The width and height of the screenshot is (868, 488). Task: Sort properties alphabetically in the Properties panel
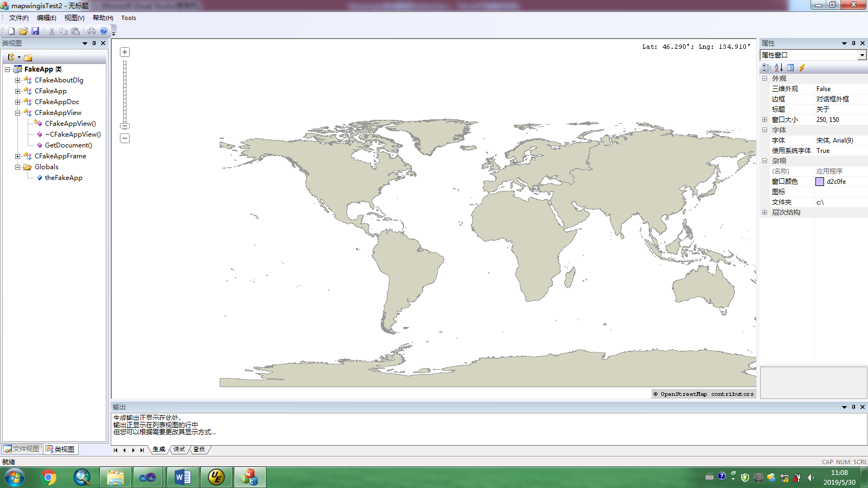pyautogui.click(x=778, y=67)
